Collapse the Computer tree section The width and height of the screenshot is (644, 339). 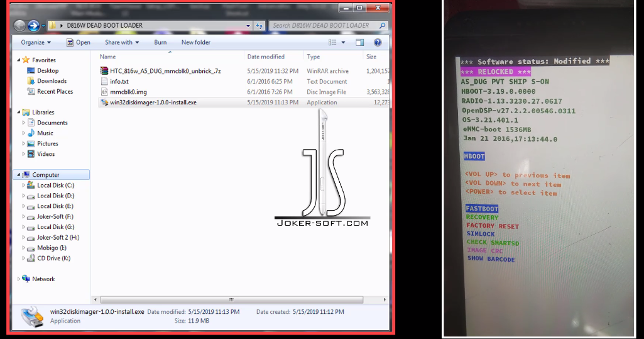tap(18, 175)
